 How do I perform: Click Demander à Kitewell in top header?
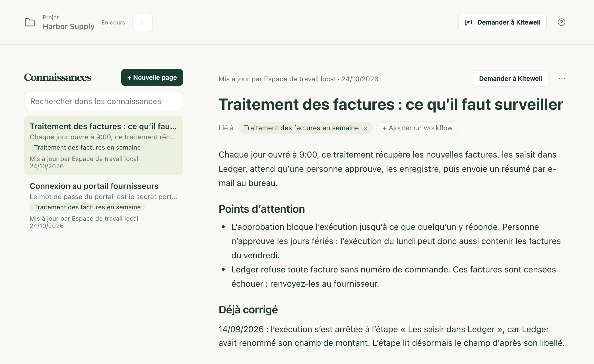(x=502, y=22)
